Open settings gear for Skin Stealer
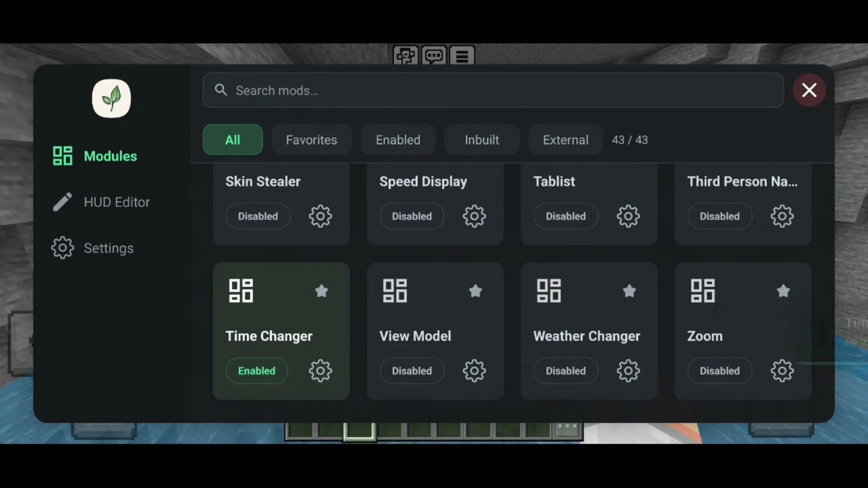This screenshot has width=868, height=488. (x=320, y=216)
